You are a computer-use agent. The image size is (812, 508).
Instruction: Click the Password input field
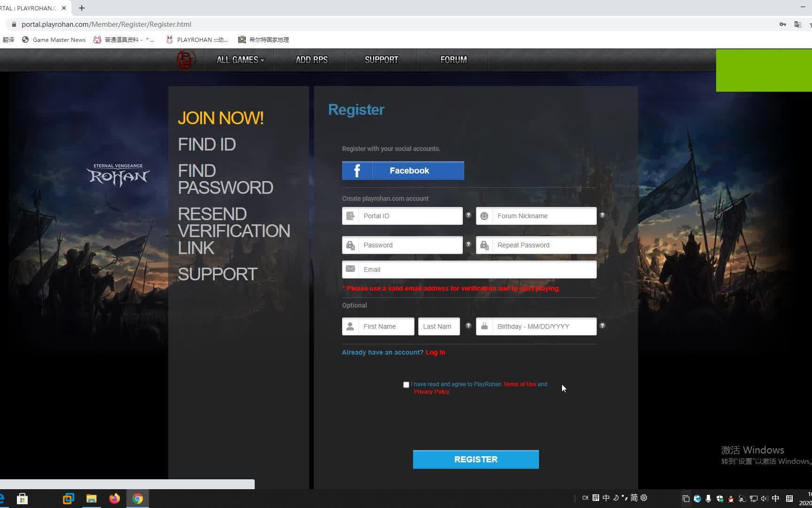pos(402,245)
